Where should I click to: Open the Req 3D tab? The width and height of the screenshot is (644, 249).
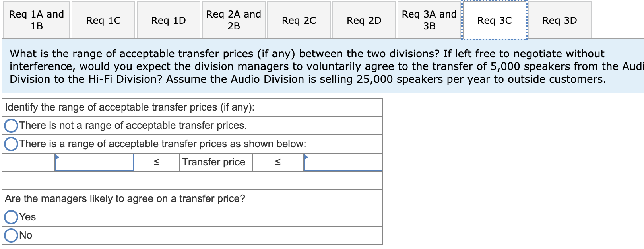(559, 19)
